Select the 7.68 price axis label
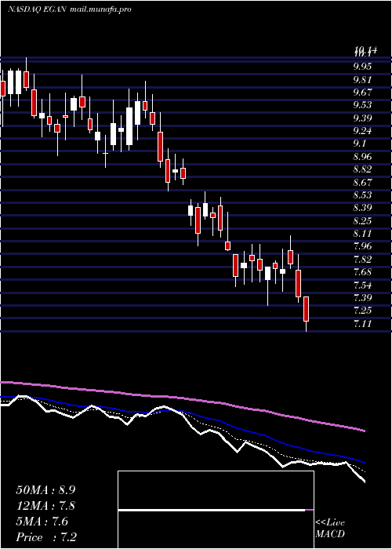Image resolution: width=392 pixels, height=549 pixels. click(x=363, y=272)
